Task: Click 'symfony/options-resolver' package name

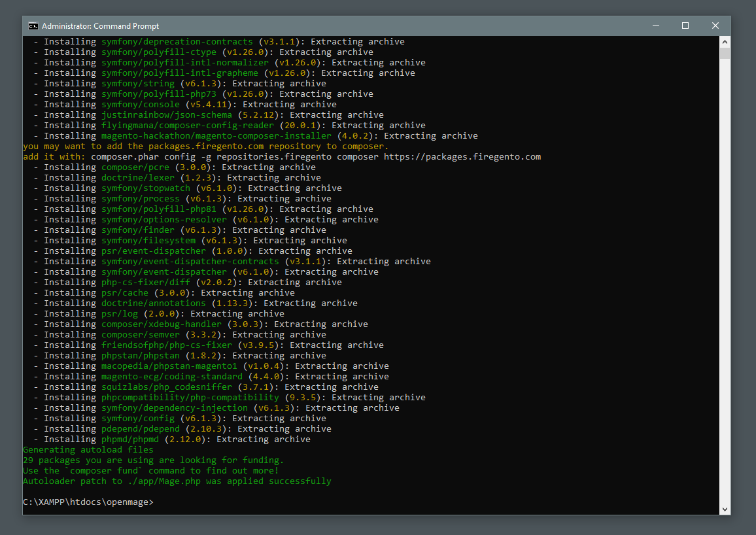Action: (x=164, y=219)
